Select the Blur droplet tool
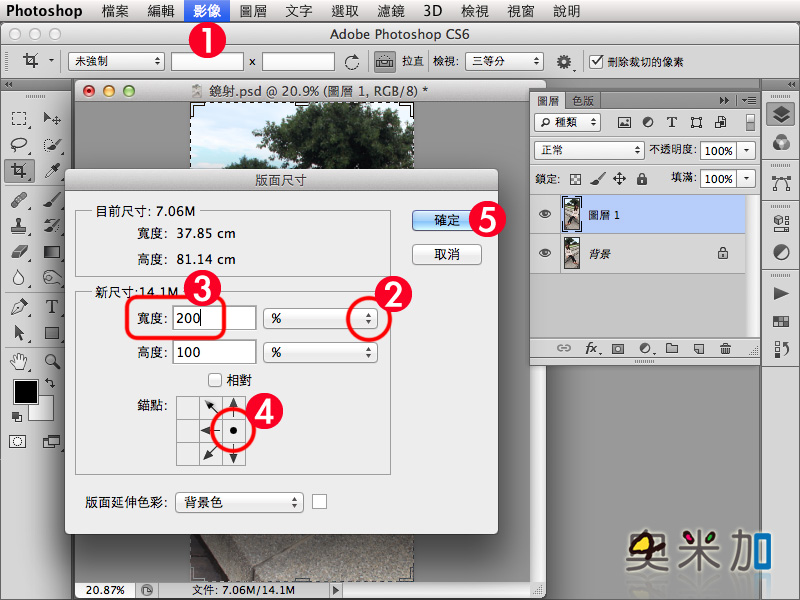Image resolution: width=800 pixels, height=600 pixels. tap(19, 278)
